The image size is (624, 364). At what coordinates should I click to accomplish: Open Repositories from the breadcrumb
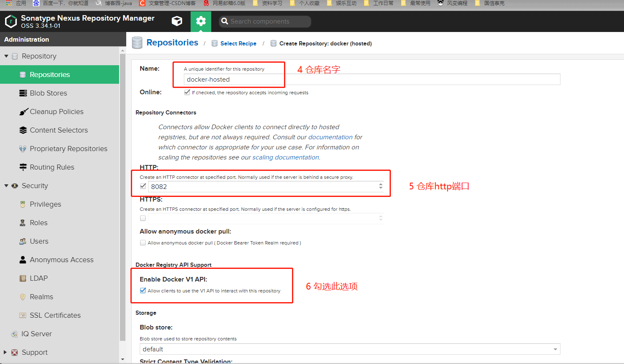pos(173,43)
